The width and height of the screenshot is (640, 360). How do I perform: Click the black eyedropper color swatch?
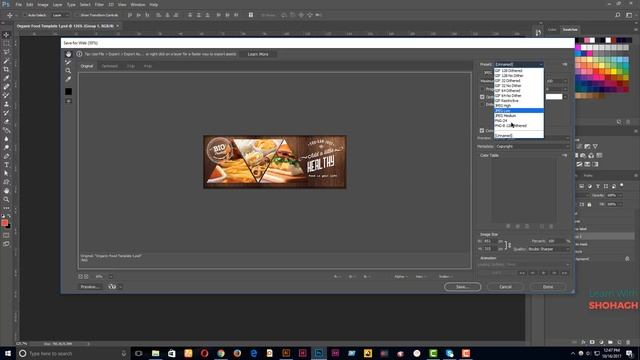69,91
